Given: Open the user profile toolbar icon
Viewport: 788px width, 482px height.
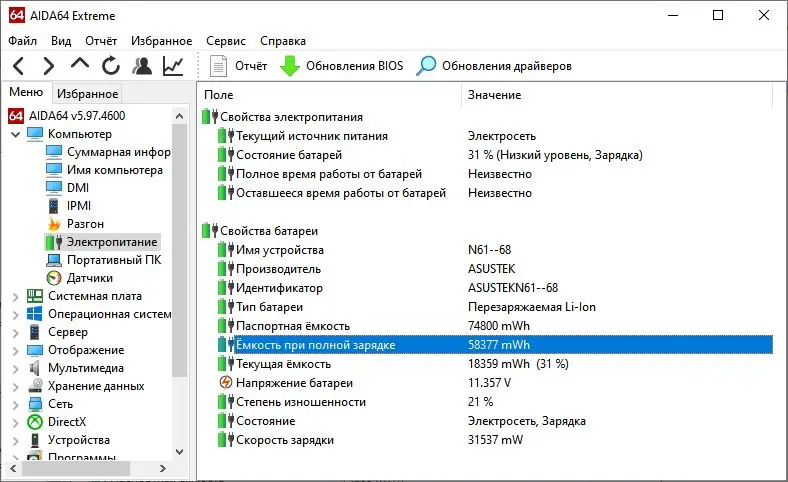Looking at the screenshot, I should [142, 66].
